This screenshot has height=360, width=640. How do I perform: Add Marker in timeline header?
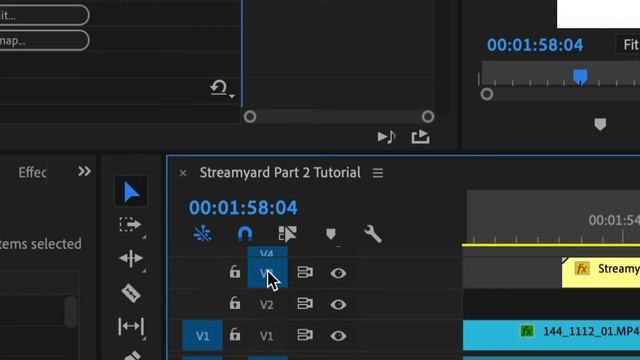[331, 234]
